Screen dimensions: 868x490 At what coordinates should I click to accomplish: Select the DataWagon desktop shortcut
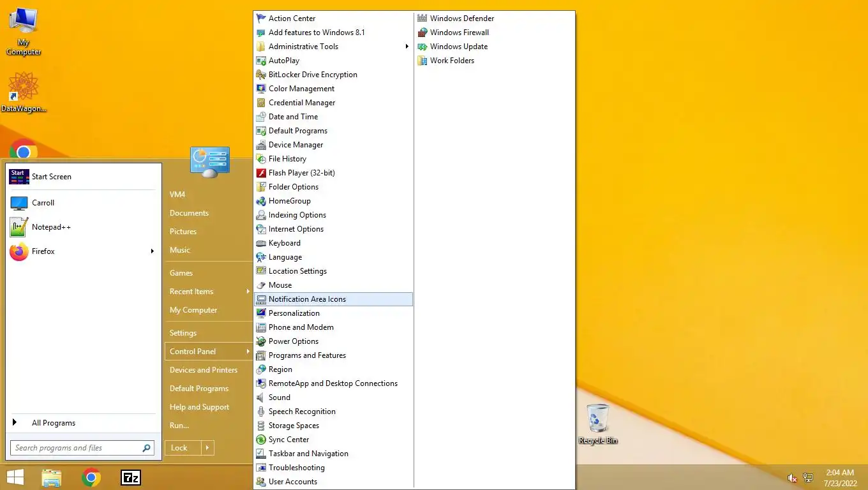(24, 93)
